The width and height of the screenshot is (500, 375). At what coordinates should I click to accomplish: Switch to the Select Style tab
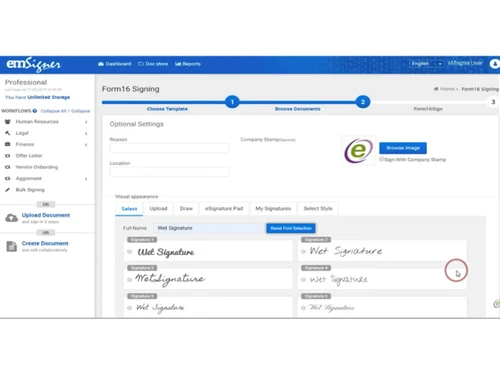[x=318, y=208]
